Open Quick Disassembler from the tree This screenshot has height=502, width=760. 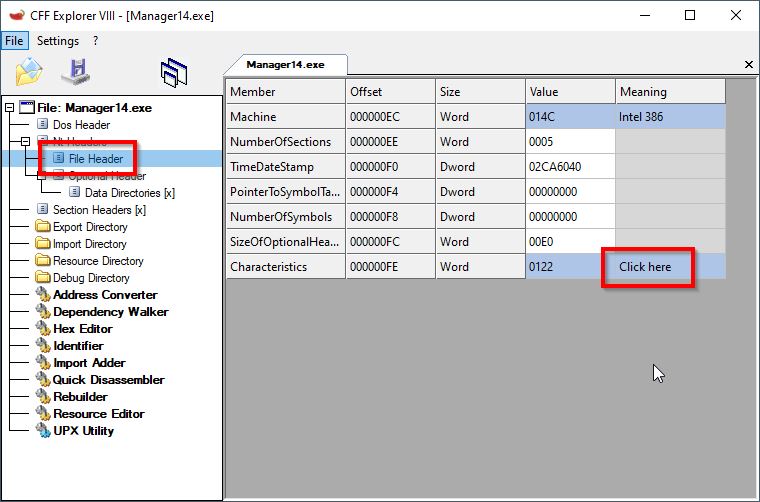(109, 379)
